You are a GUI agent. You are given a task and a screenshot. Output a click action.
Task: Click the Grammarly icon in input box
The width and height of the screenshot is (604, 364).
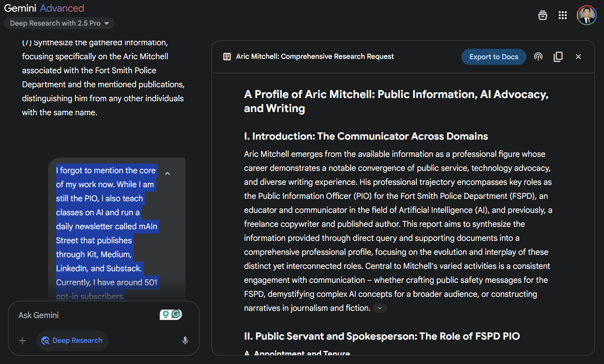(x=176, y=314)
